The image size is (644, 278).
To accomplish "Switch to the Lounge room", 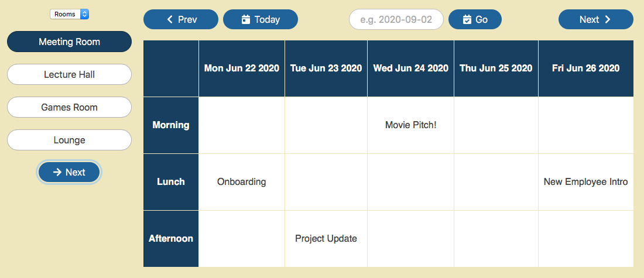I will click(x=69, y=140).
